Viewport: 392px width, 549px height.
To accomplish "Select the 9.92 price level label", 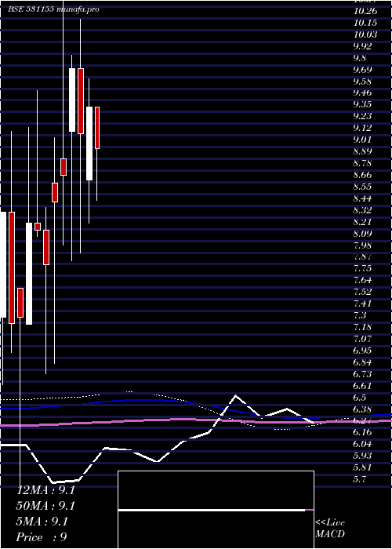I will point(363,45).
